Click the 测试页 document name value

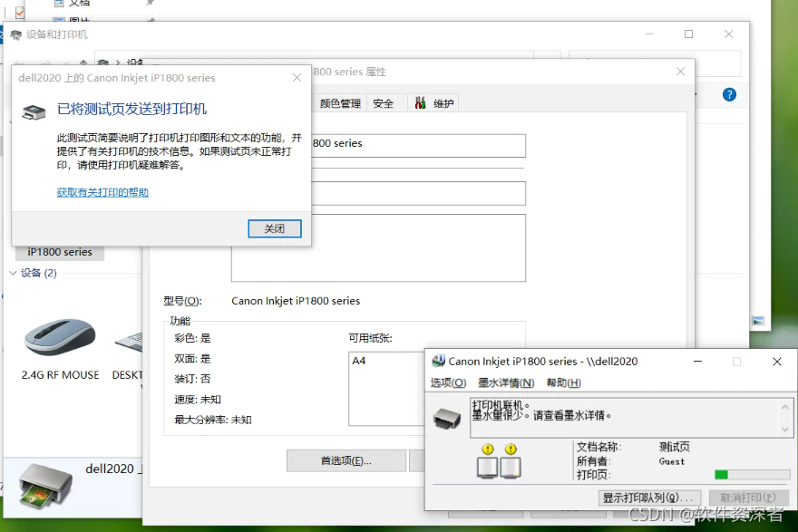[675, 447]
